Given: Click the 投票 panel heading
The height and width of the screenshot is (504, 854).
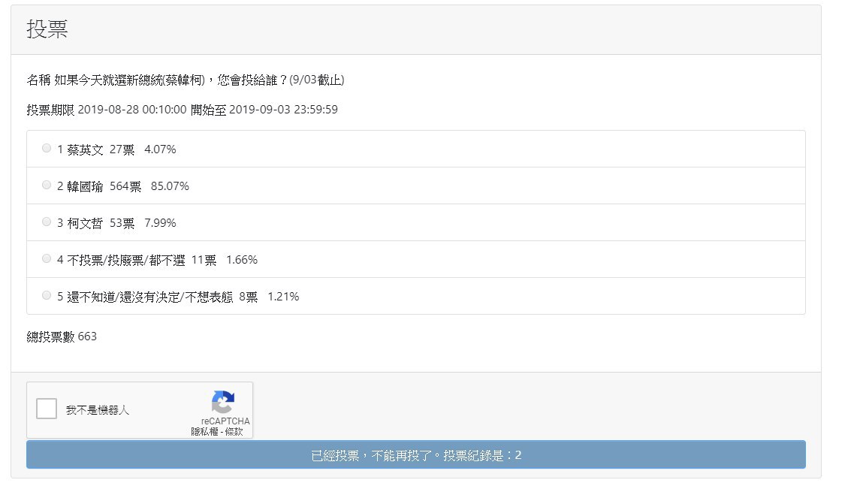Looking at the screenshot, I should (47, 30).
